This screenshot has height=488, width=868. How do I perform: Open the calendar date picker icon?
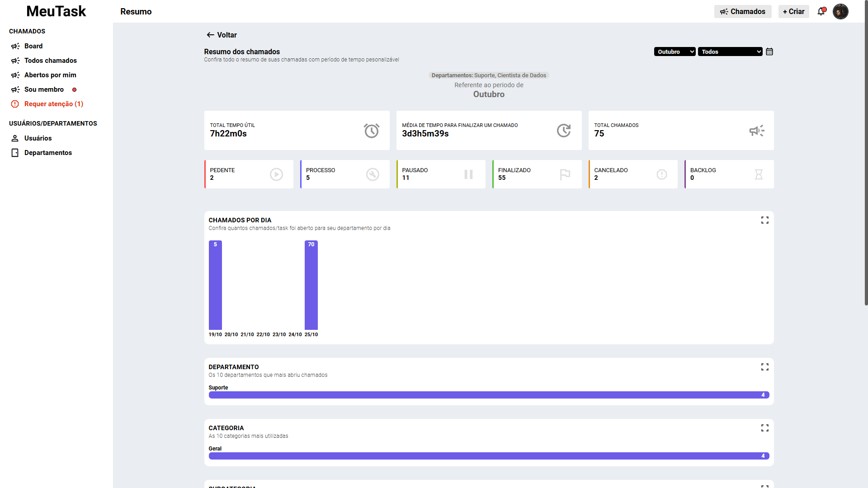click(769, 52)
